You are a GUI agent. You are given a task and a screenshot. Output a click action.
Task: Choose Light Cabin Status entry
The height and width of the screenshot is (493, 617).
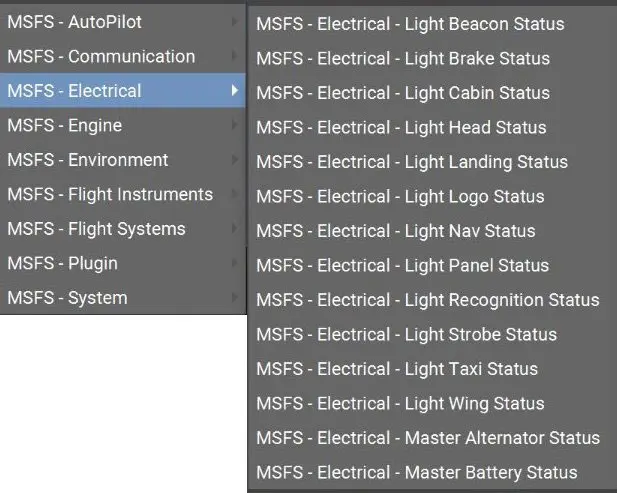click(432, 93)
